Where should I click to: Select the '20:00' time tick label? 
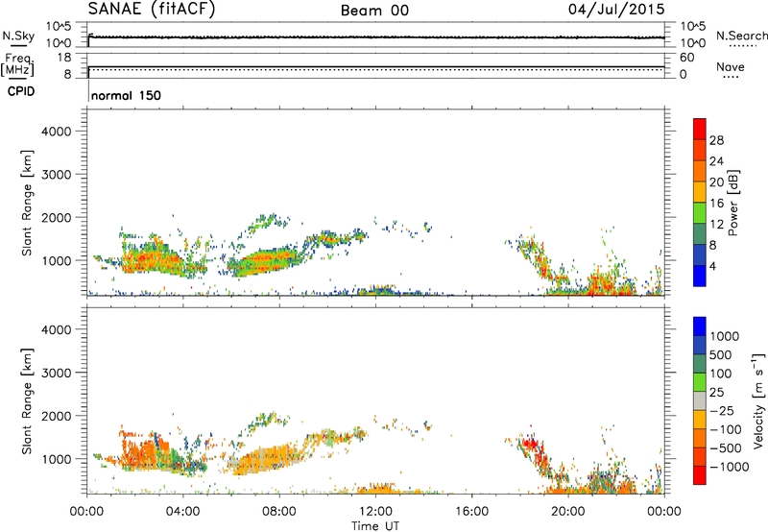click(568, 512)
